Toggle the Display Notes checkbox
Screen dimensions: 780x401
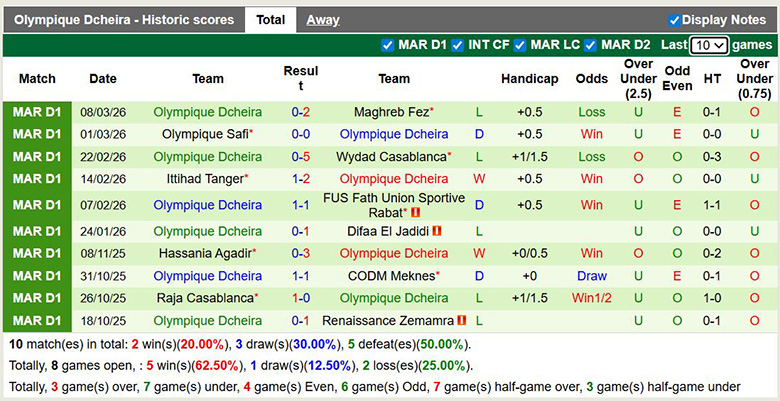click(x=674, y=20)
